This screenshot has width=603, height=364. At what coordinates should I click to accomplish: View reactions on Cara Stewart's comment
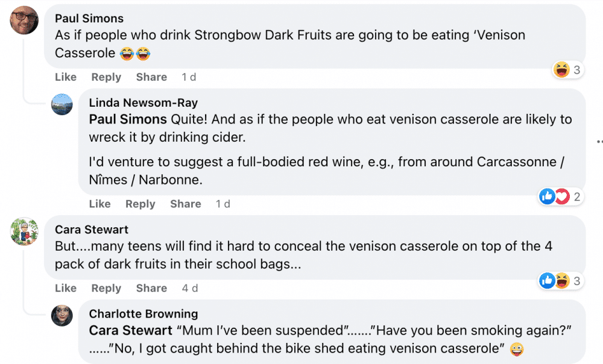pos(560,281)
